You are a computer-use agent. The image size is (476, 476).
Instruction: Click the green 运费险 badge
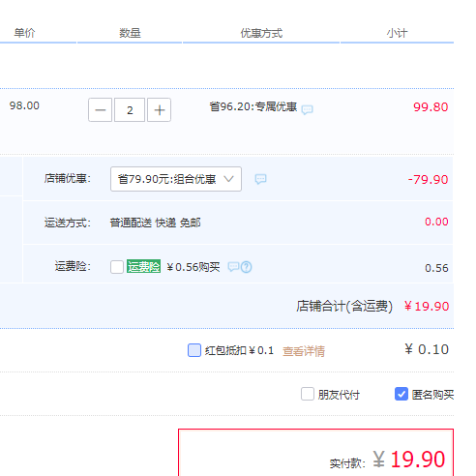pos(143,266)
